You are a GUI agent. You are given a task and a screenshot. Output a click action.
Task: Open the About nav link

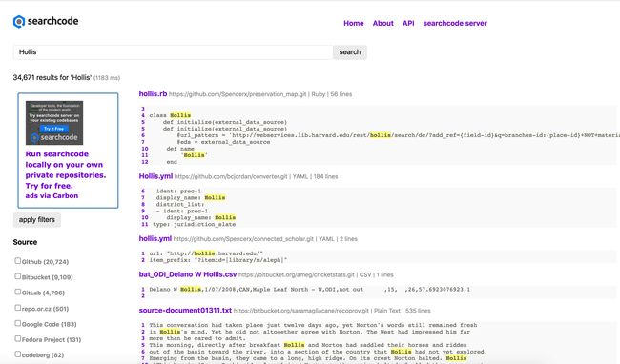tap(382, 23)
